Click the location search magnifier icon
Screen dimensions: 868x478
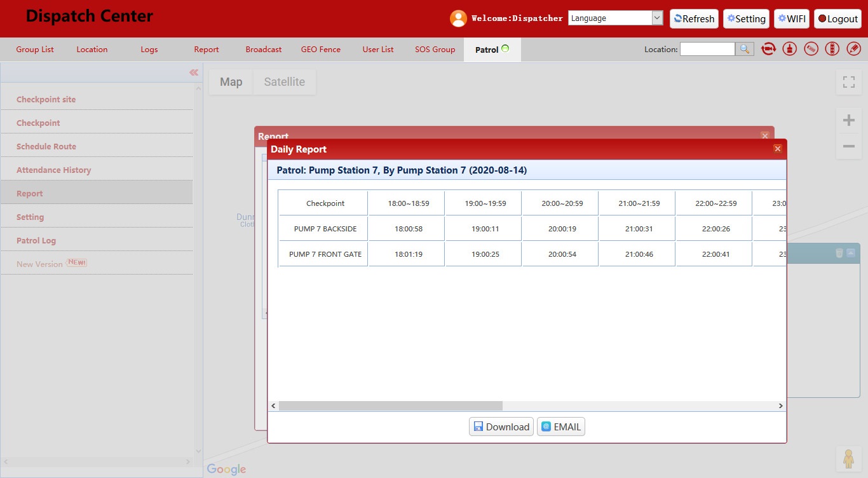[x=744, y=49]
